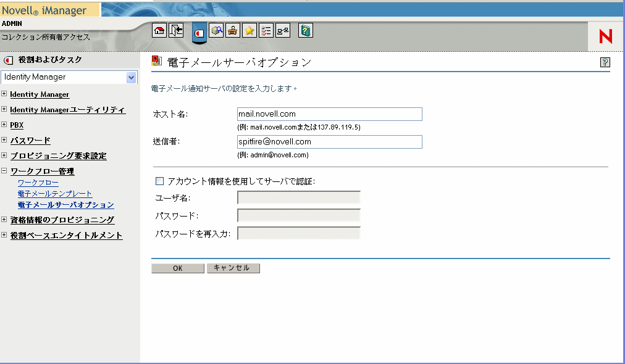Click the ユーザ名 input field

[298, 197]
